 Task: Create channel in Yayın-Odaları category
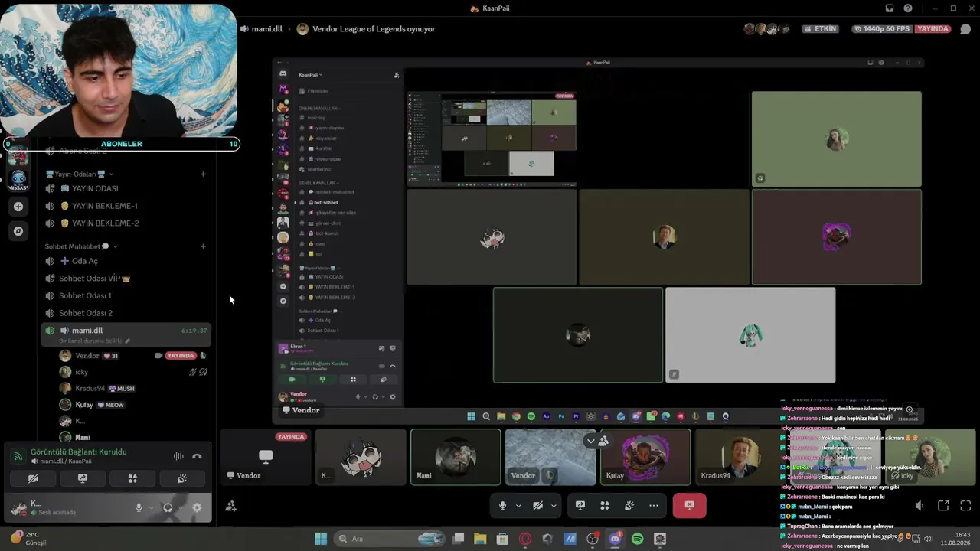pyautogui.click(x=203, y=174)
